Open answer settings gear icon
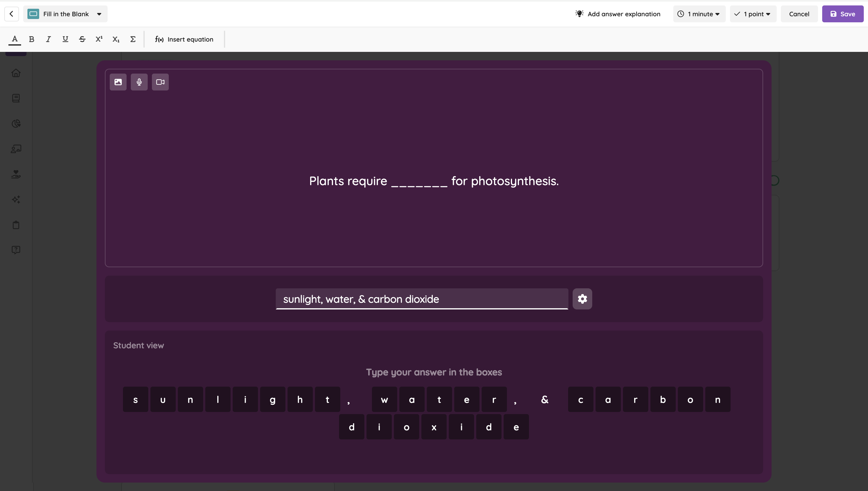The image size is (868, 491). pyautogui.click(x=582, y=299)
